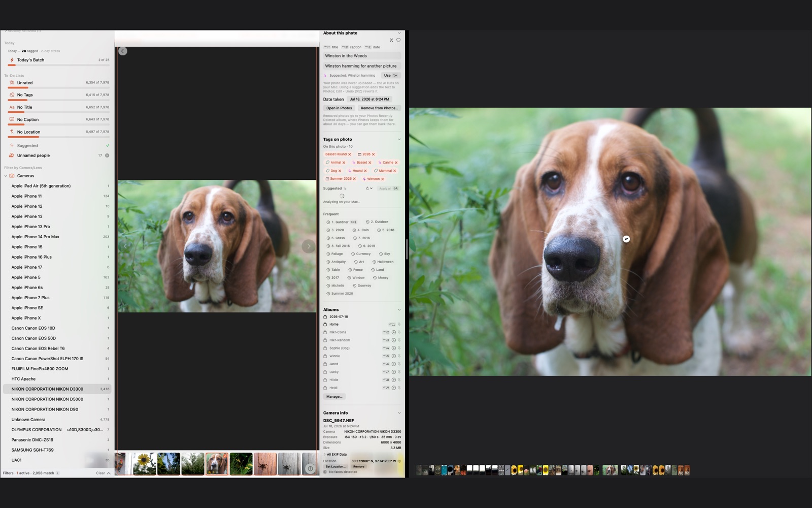Screen dimensions: 812x508
Task: Filter by Unknown Camera
Action: pos(57,420)
